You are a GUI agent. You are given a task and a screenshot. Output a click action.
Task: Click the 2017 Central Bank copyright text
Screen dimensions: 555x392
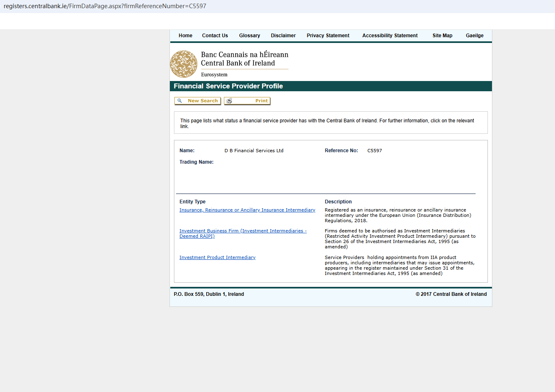pyautogui.click(x=451, y=294)
